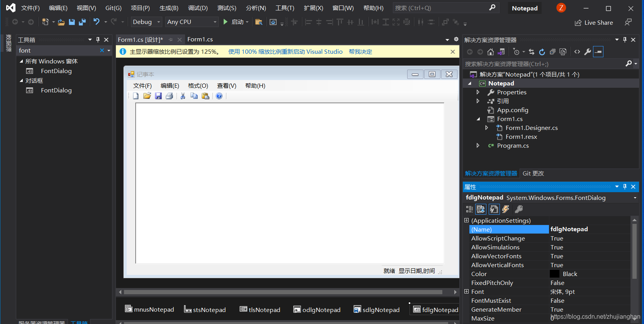Collapse the 所有 Windows 窗体 toolbox group
The image size is (644, 324).
click(21, 61)
